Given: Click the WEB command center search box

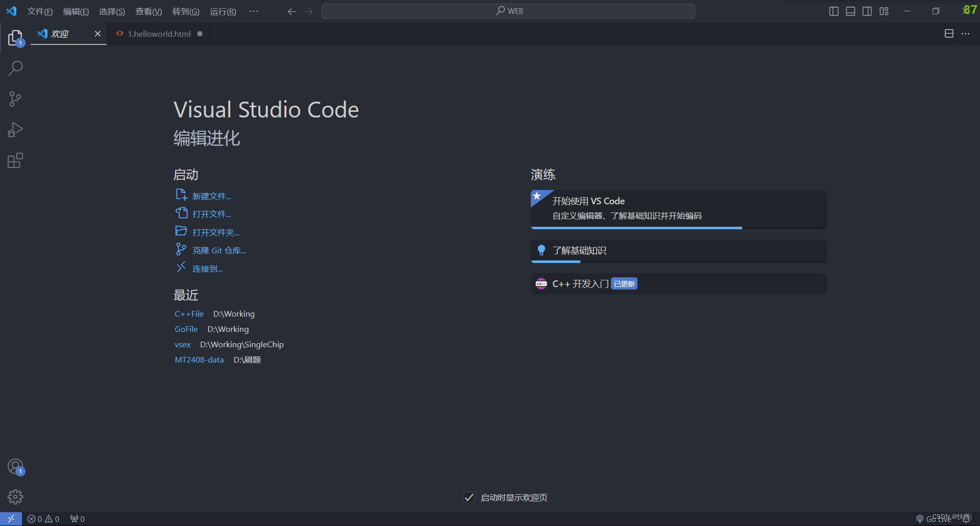Looking at the screenshot, I should tap(508, 11).
